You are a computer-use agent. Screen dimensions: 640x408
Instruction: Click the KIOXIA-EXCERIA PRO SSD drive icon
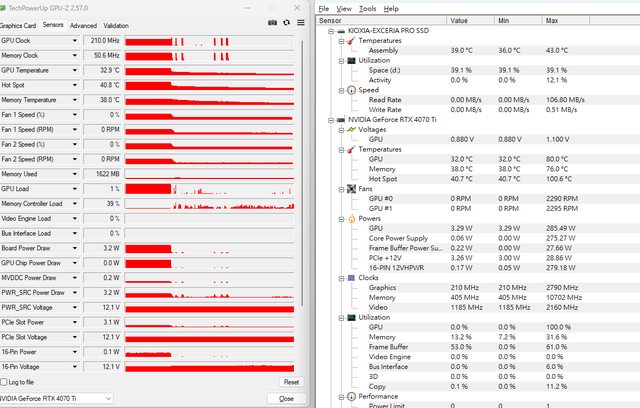tap(340, 32)
